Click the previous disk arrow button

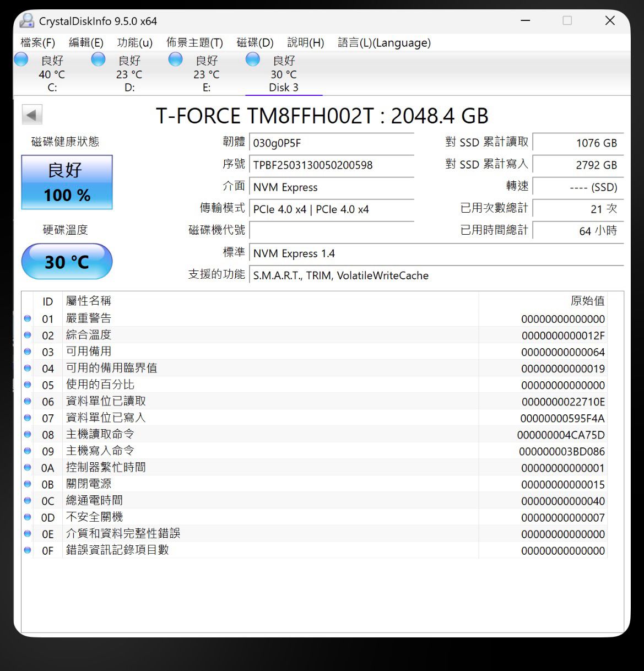coord(31,115)
